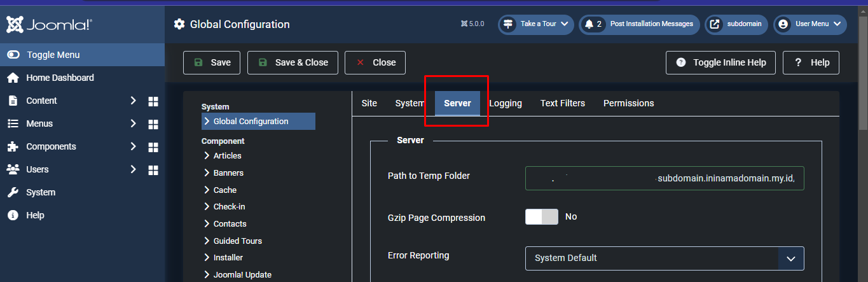Image resolution: width=868 pixels, height=282 pixels.
Task: Click the Save button
Action: [x=212, y=62]
